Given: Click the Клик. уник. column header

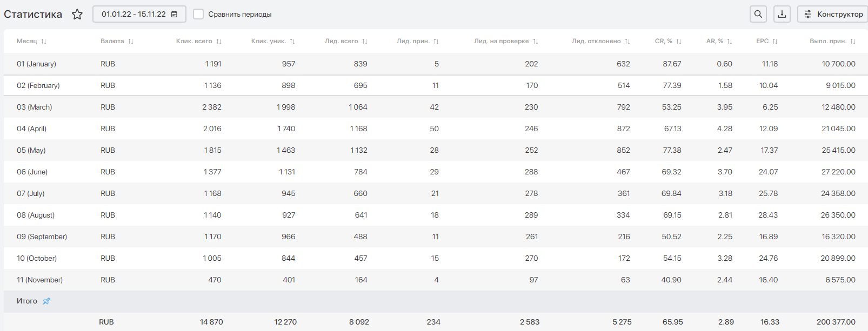Looking at the screenshot, I should point(269,42).
